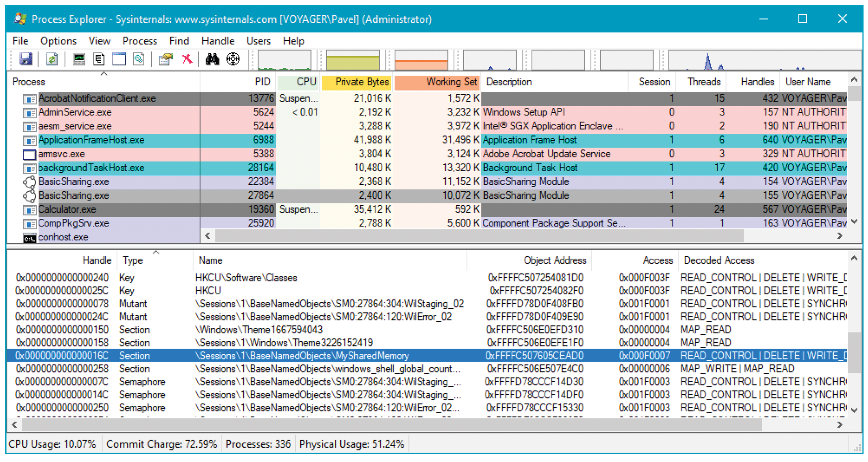The height and width of the screenshot is (462, 868).
Task: Open System Information via the monitor icon
Action: coord(79,59)
